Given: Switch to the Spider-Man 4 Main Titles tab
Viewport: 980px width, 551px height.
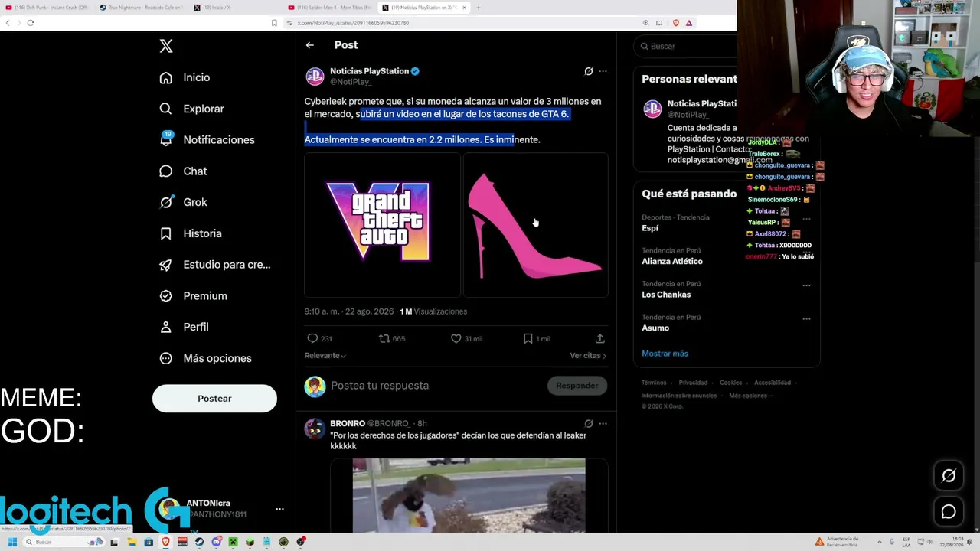Looking at the screenshot, I should pyautogui.click(x=329, y=8).
